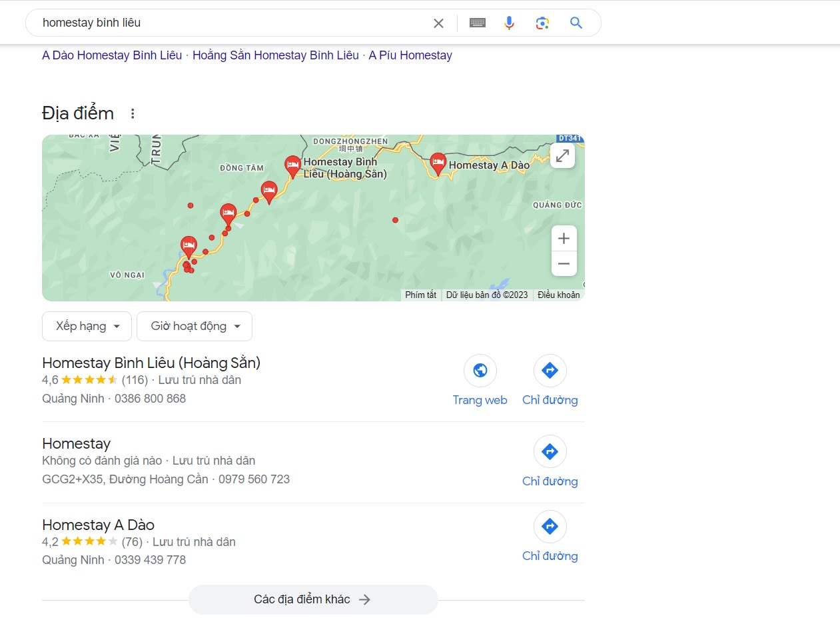Screen dimensions: 840x618
Task: Get directions to Homestay A Dào
Action: (550, 536)
